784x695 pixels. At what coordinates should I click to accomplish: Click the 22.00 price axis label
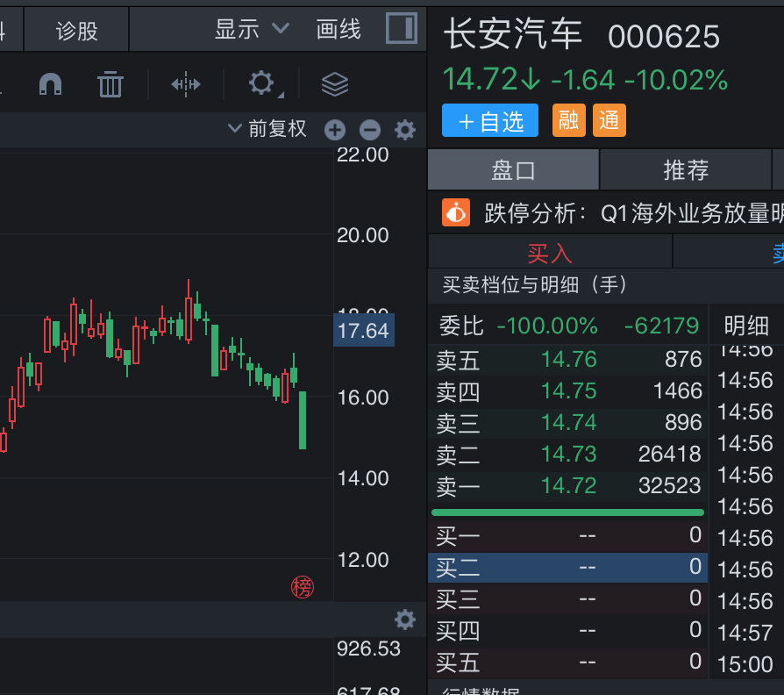click(362, 154)
